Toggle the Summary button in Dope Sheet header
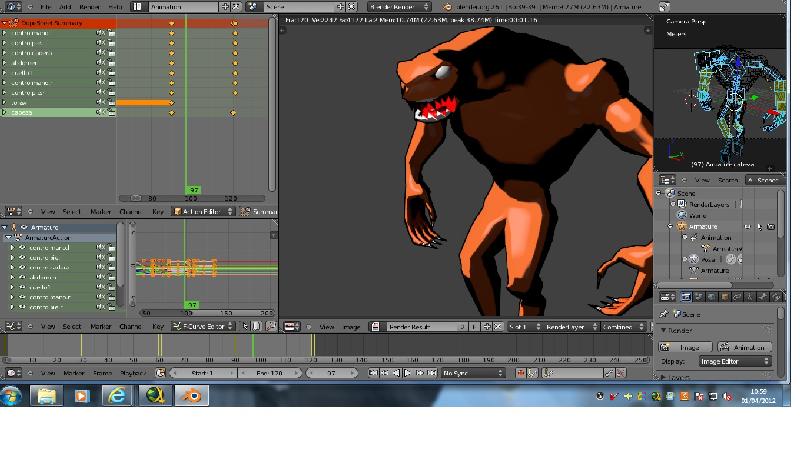The height and width of the screenshot is (452, 800). pos(259,211)
